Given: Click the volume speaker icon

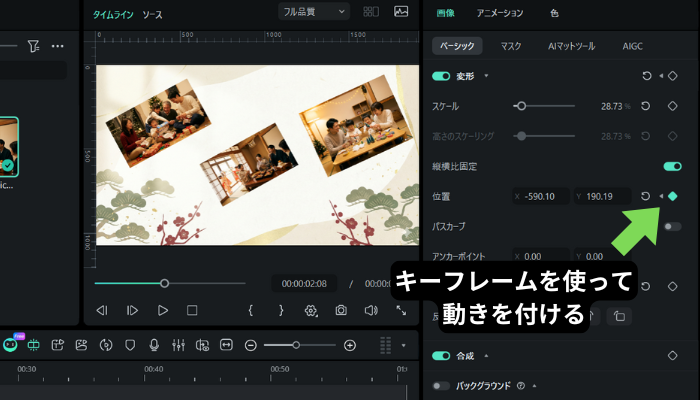Looking at the screenshot, I should coord(371,310).
